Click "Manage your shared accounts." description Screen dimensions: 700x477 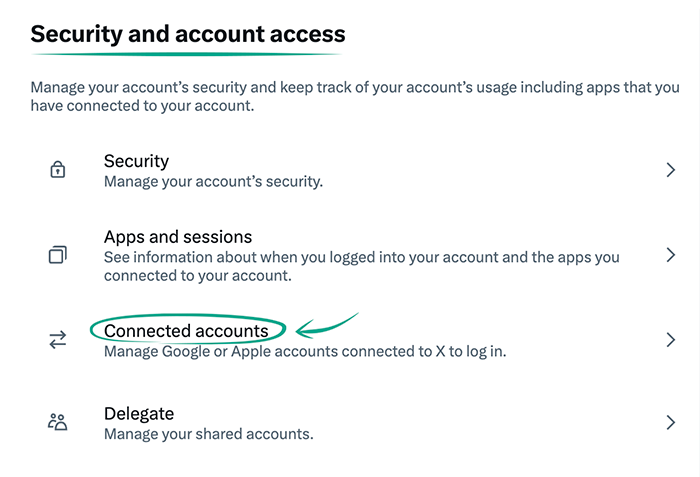(x=209, y=434)
